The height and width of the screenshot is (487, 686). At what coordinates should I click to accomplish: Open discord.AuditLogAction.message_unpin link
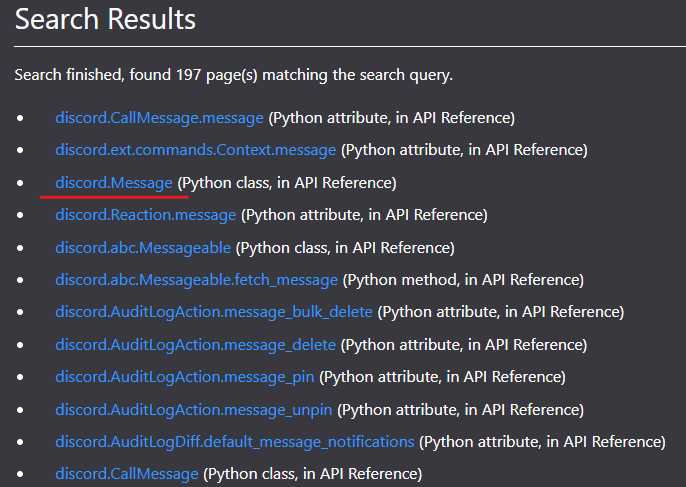(x=194, y=410)
